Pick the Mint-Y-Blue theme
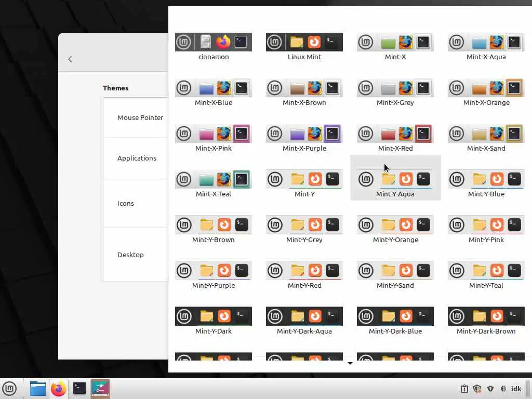532x399 pixels. pyautogui.click(x=486, y=184)
